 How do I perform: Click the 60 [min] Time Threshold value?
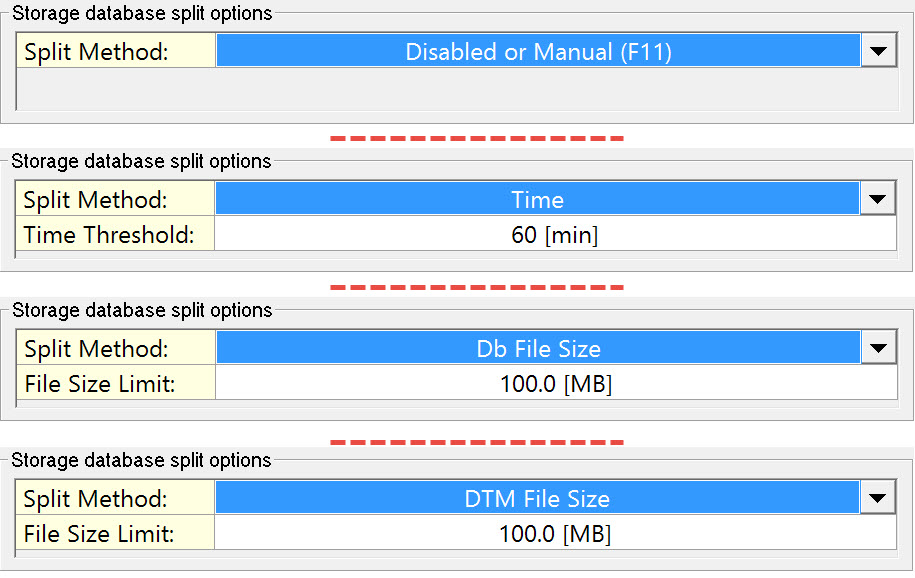[x=555, y=236]
